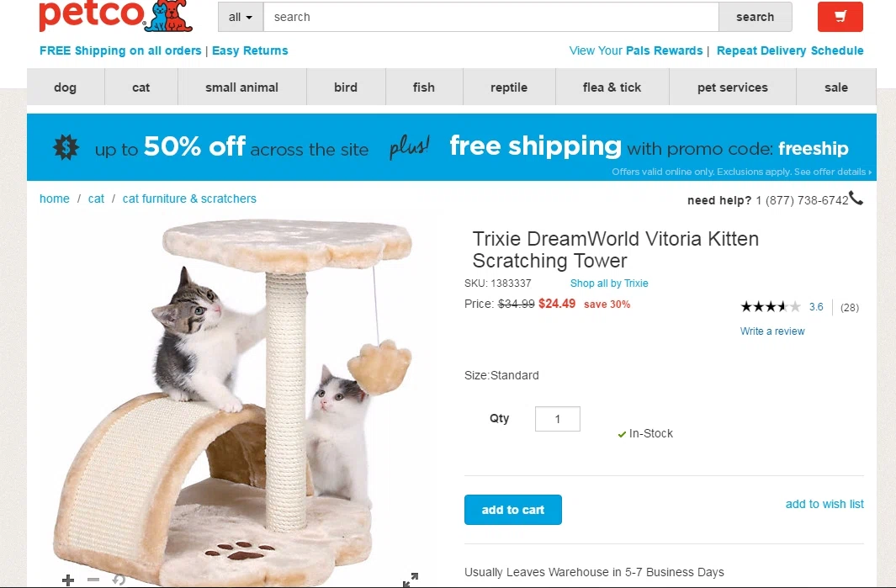Reset image zoom with the rotate icon
Screen dimensions: 896x588
coord(119,580)
